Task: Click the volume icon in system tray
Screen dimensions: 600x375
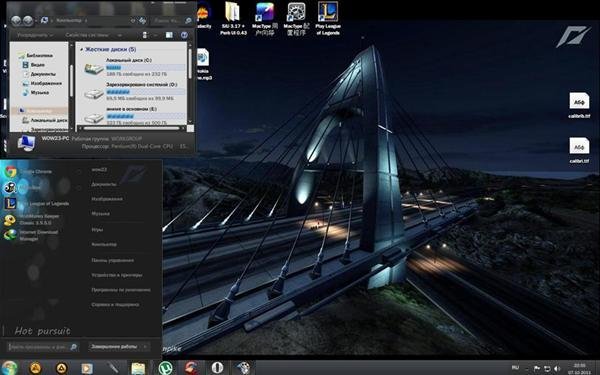Action: (557, 368)
